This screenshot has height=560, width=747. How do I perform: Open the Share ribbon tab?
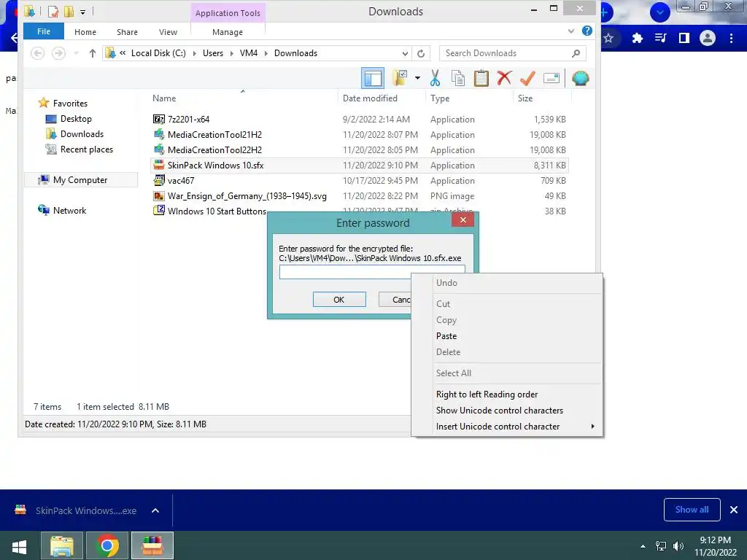pos(127,32)
